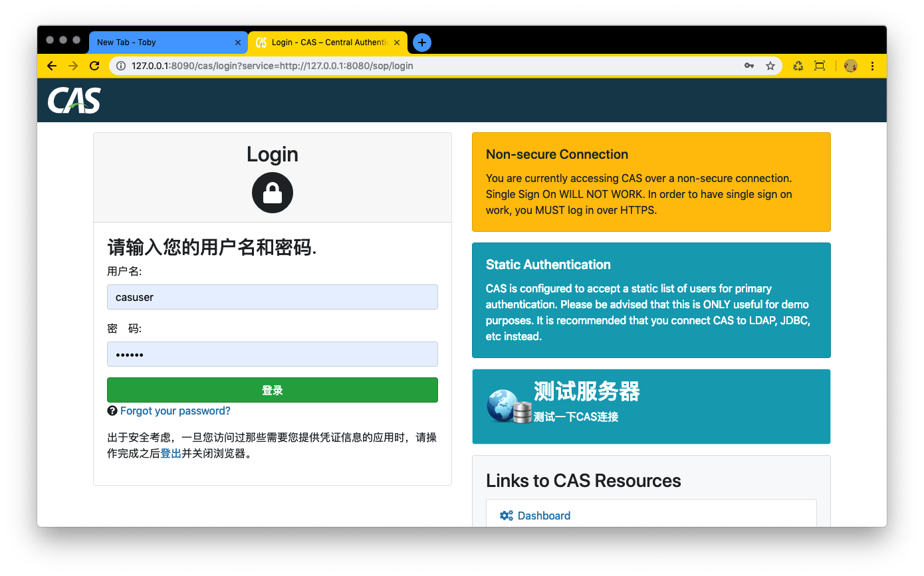Open the 测试服务器 globe and database icon
924x576 pixels.
pyautogui.click(x=507, y=405)
